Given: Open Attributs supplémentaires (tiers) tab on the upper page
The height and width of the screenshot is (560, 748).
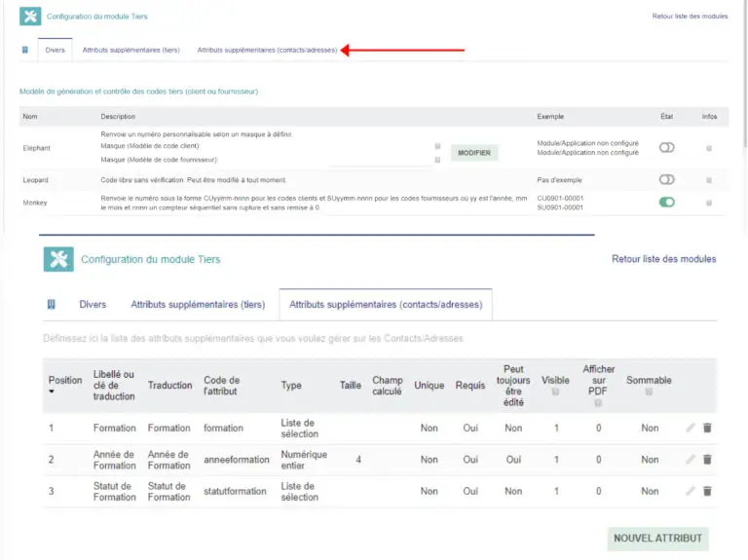Looking at the screenshot, I should point(131,50).
